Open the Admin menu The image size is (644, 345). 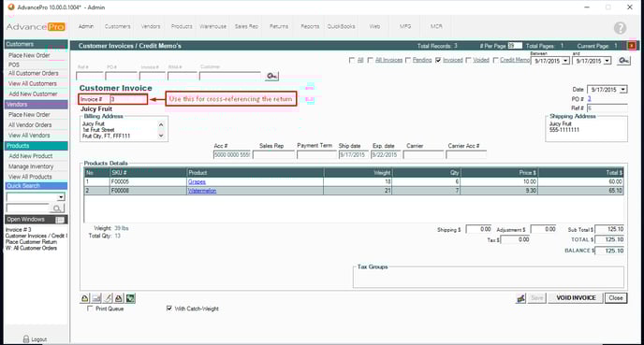pos(86,26)
